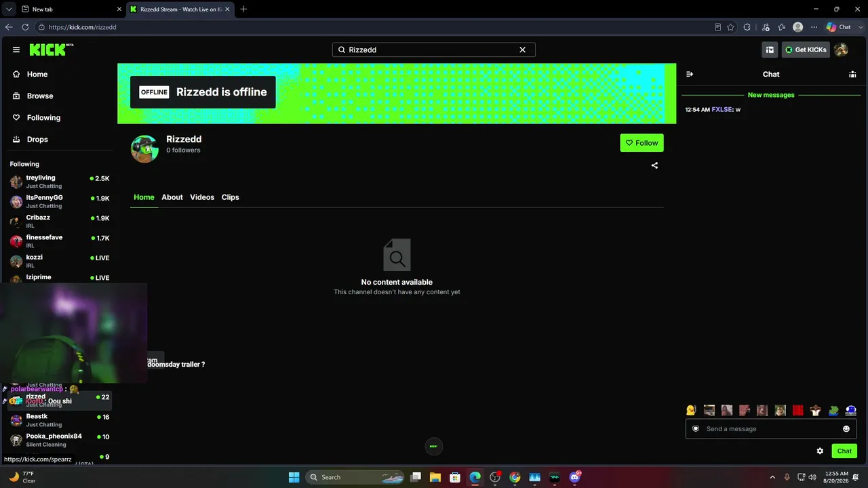Open Google Chrome from the taskbar

coord(515,477)
